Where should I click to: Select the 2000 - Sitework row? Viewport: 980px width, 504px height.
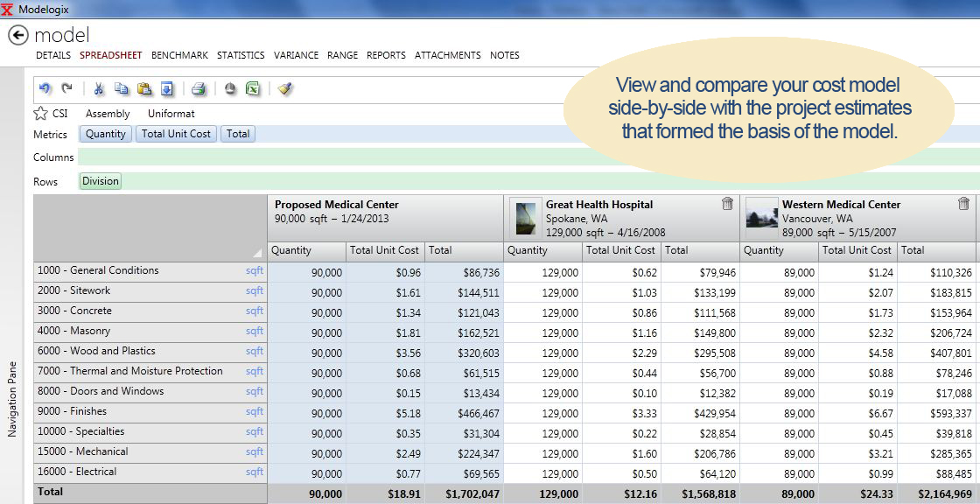coord(150,290)
